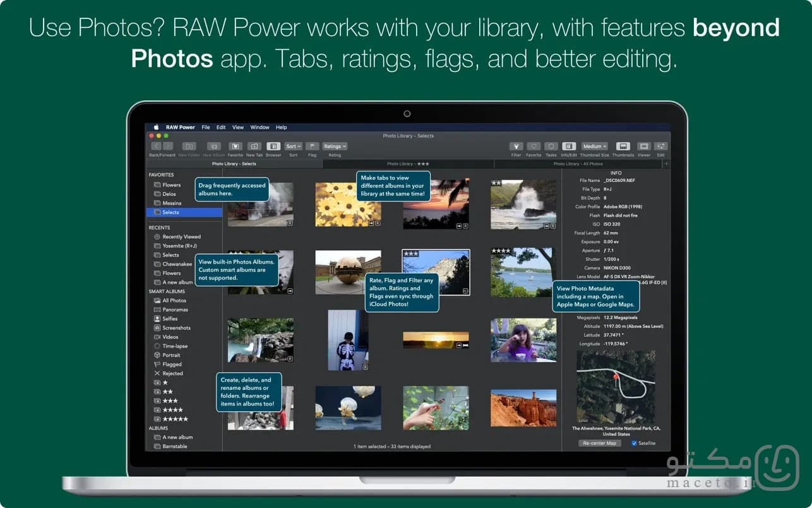
Task: Open the Sort dropdown
Action: [294, 146]
